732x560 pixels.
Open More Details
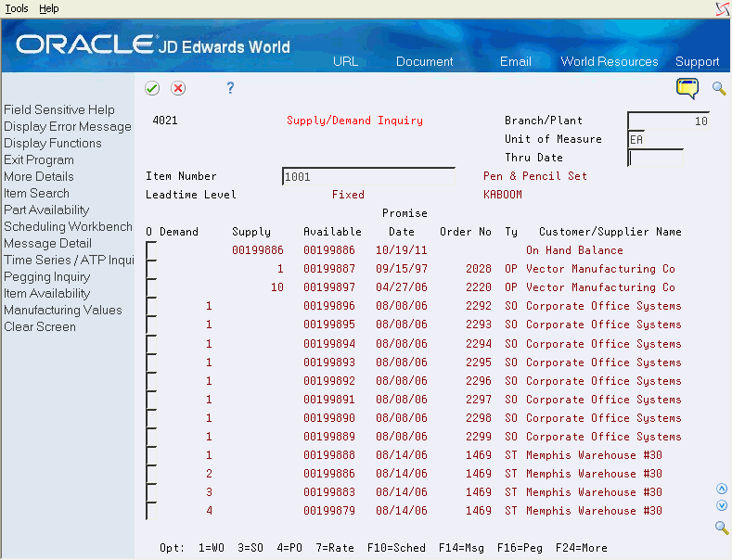pyautogui.click(x=39, y=176)
